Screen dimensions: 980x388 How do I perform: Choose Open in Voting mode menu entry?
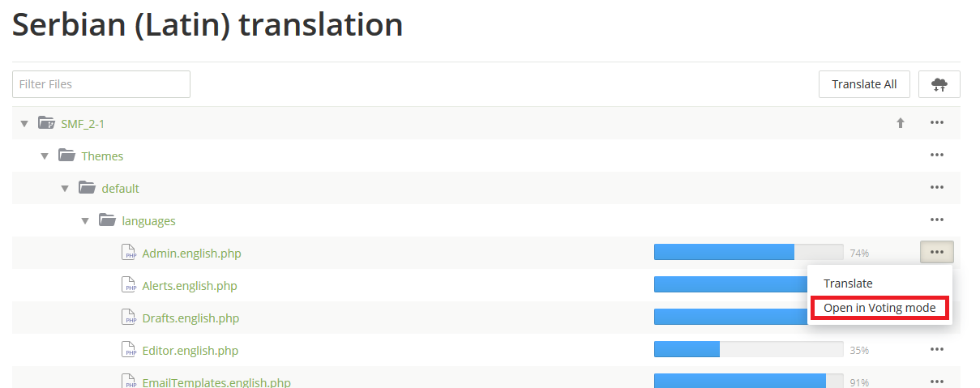tap(879, 308)
